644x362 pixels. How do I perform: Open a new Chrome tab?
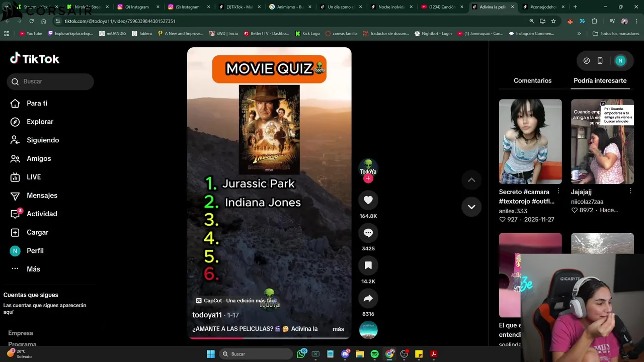point(575,7)
